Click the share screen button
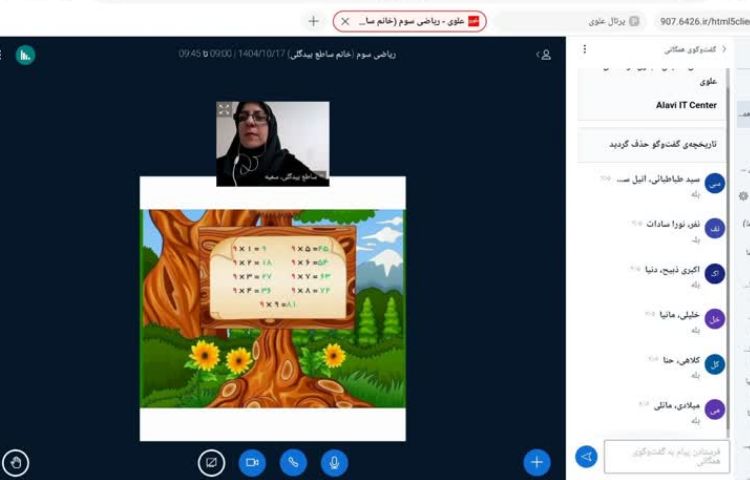This screenshot has height=480, width=750. tap(211, 462)
